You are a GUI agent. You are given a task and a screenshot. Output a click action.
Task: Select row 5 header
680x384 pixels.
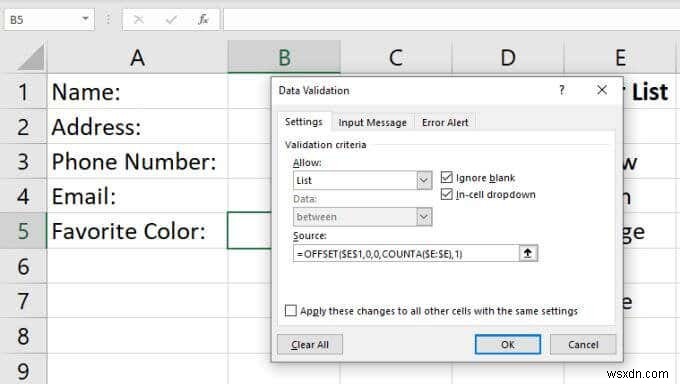(23, 231)
